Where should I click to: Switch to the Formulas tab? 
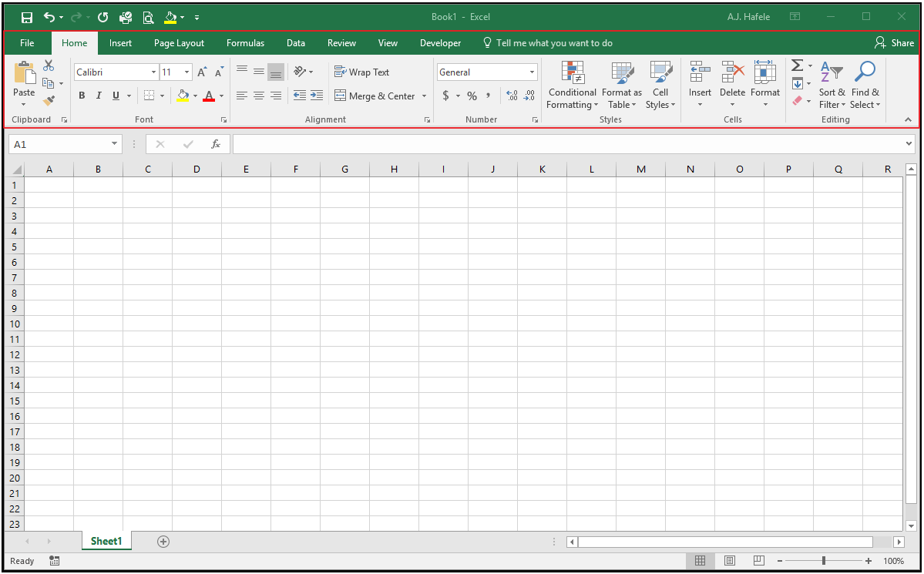[245, 43]
